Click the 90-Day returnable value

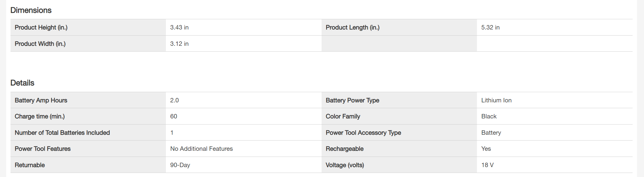point(180,165)
